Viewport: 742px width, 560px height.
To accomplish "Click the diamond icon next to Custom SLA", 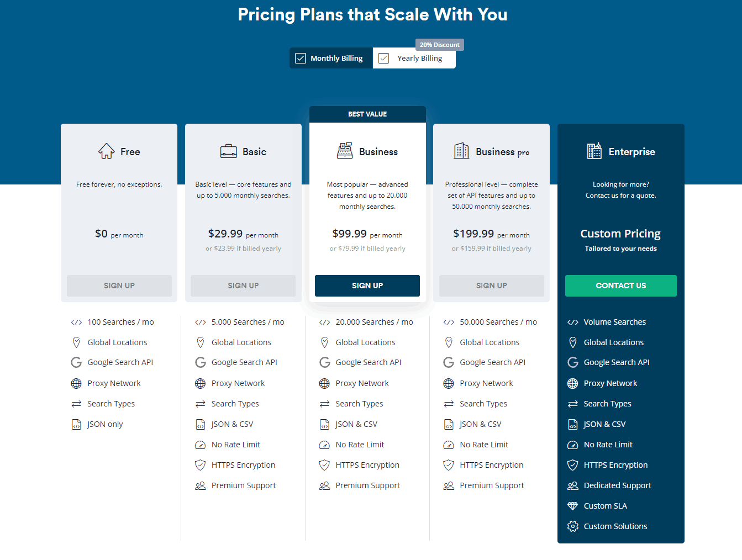I will [x=572, y=506].
